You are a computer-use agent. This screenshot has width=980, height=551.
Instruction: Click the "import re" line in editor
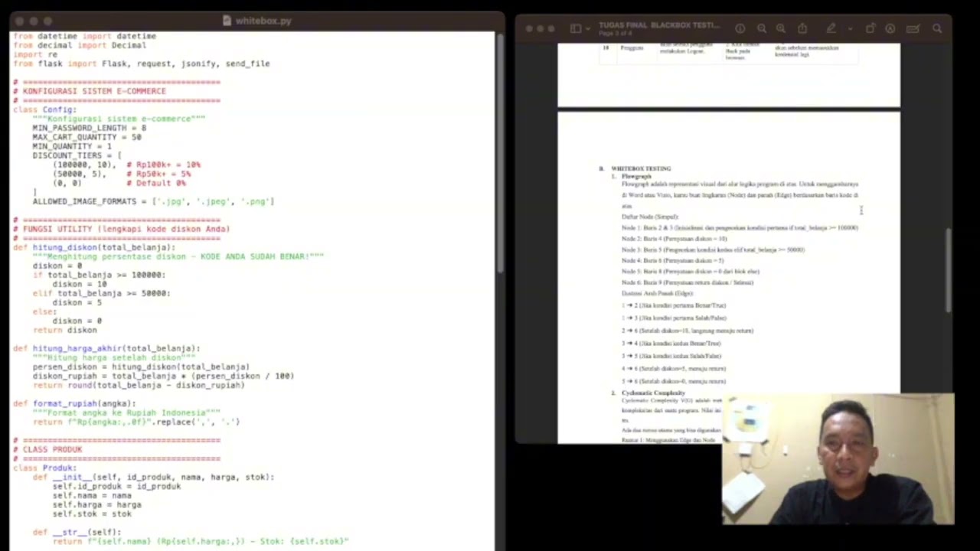point(35,54)
